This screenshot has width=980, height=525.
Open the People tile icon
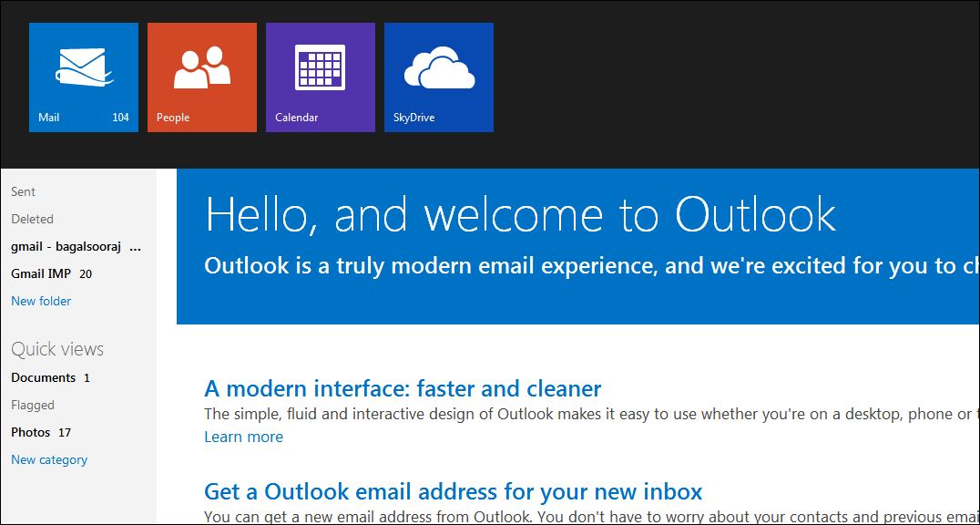pos(202,68)
